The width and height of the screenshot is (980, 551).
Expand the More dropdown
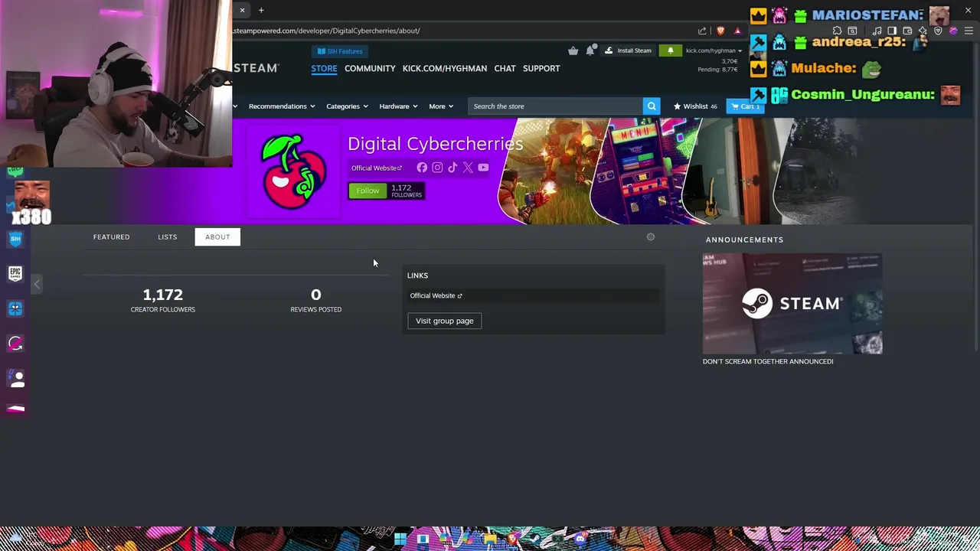pyautogui.click(x=441, y=106)
